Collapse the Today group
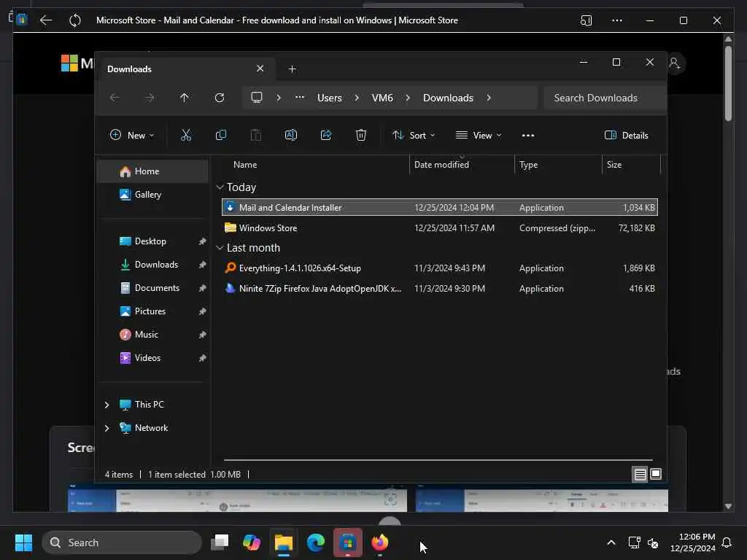Viewport: 747px width, 560px height. 220,187
